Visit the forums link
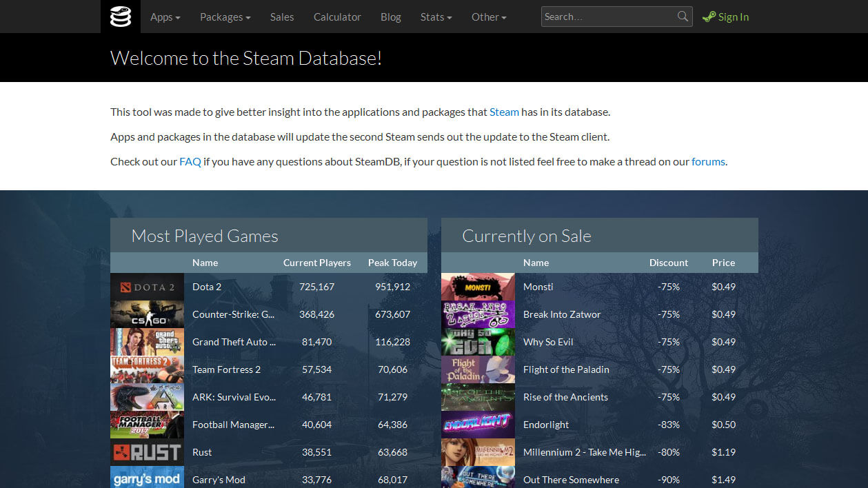 point(708,161)
